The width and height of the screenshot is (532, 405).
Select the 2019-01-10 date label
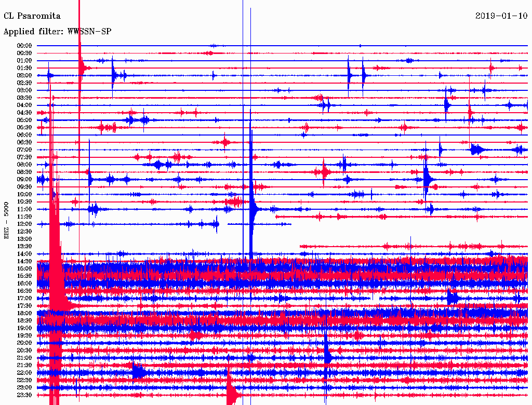(x=501, y=16)
